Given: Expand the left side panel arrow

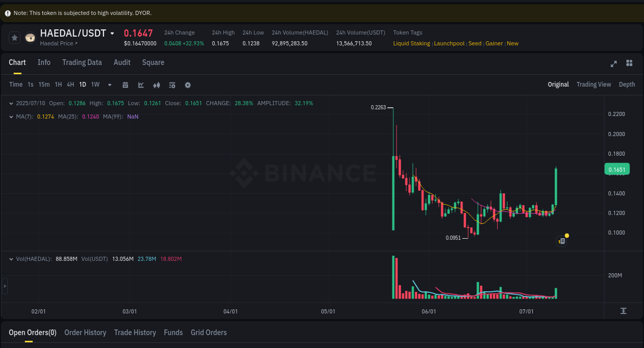Looking at the screenshot, I should click(4, 286).
